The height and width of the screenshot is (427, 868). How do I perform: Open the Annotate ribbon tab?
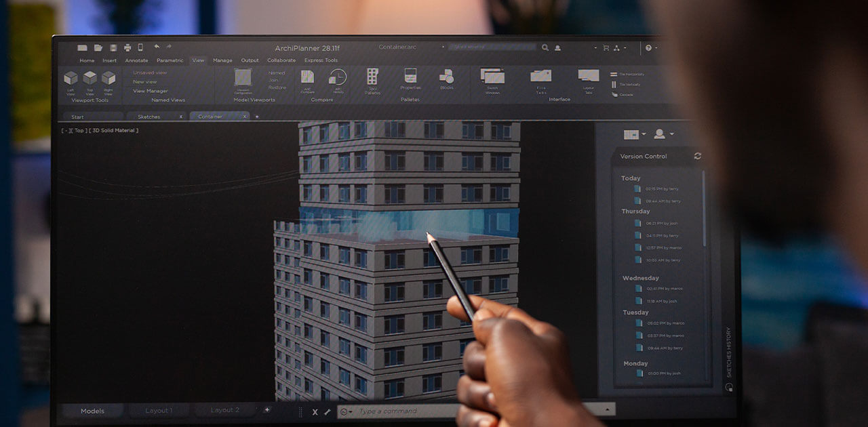(136, 60)
